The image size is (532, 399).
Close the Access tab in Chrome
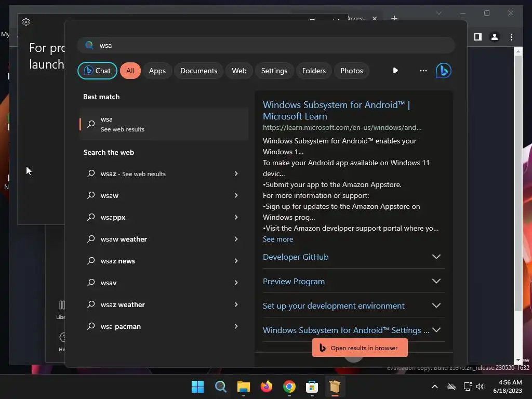(x=374, y=19)
